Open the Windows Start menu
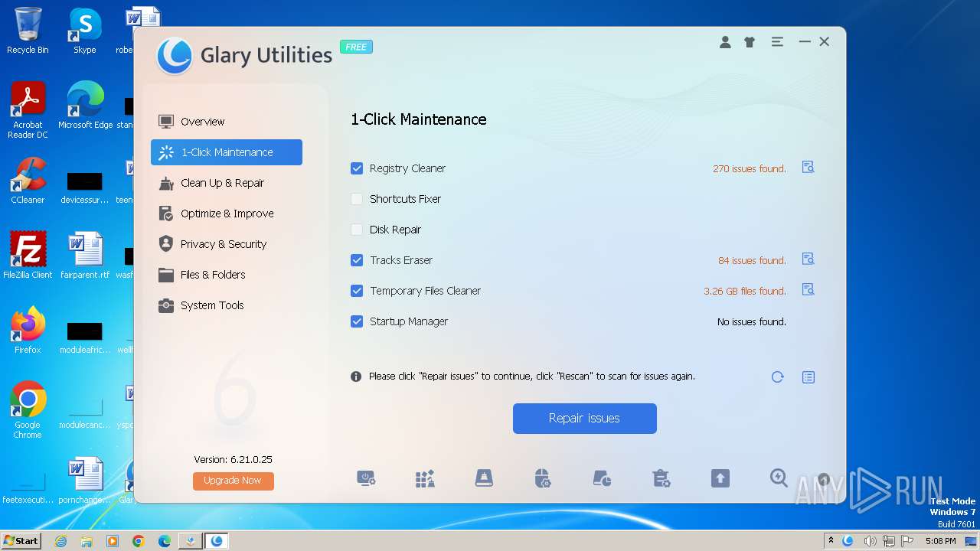The width and height of the screenshot is (980, 551). [21, 540]
